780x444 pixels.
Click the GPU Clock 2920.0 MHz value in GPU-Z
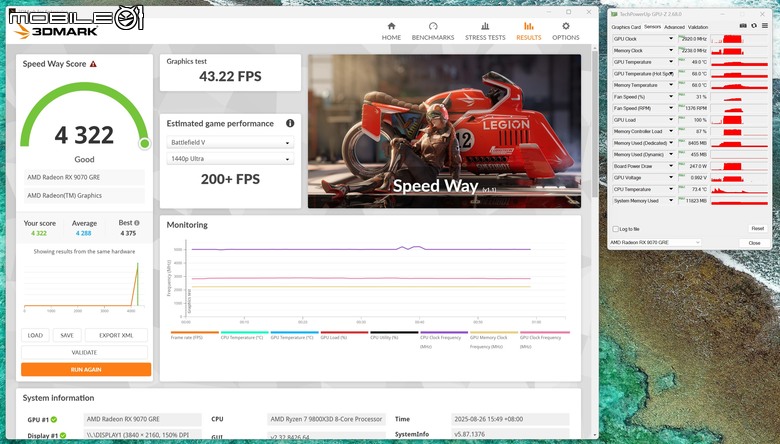pos(693,39)
